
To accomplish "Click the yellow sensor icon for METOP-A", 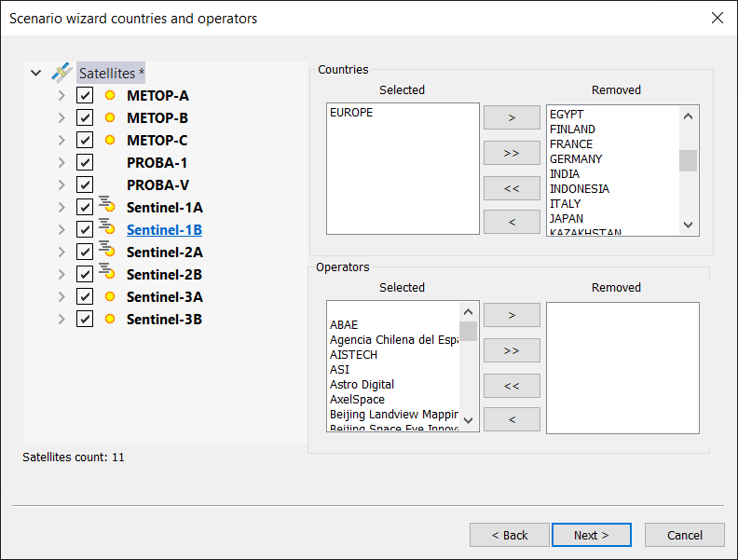I will (x=109, y=95).
